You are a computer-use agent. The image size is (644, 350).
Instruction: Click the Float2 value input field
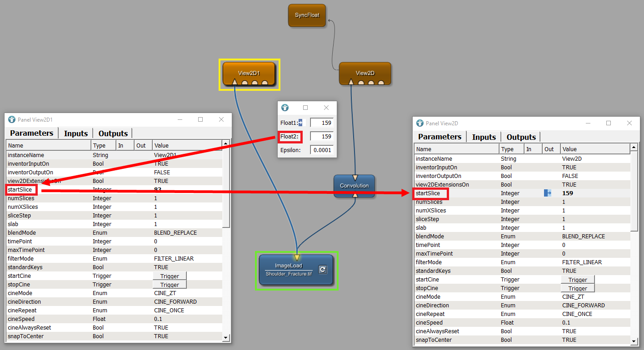322,136
